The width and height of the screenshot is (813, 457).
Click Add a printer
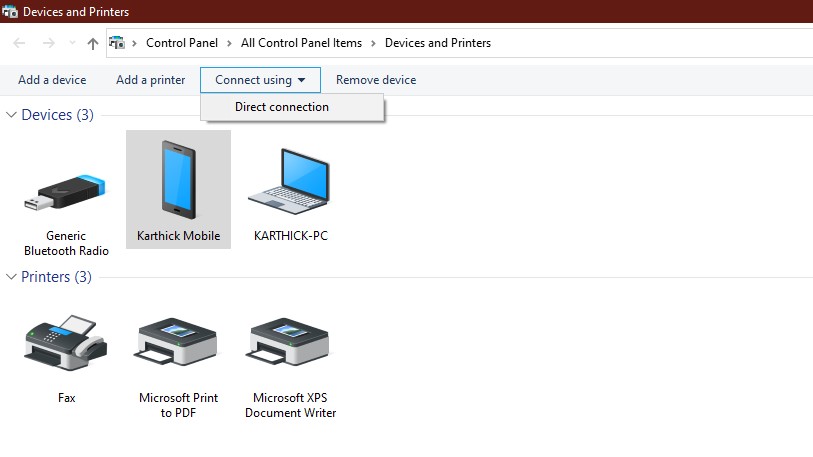[150, 80]
